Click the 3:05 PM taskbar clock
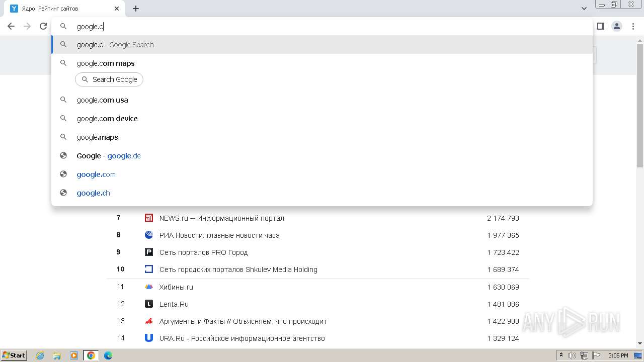 [x=618, y=355]
